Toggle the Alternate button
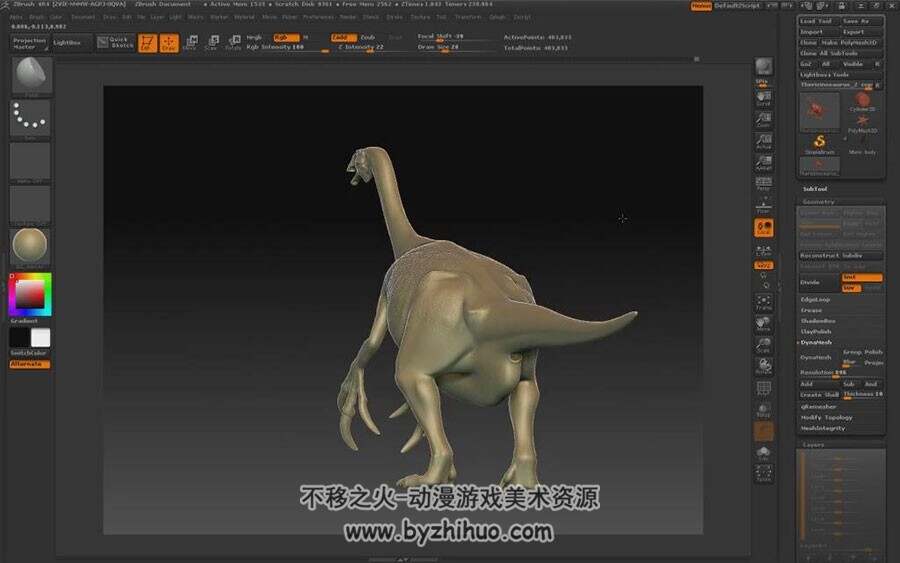 click(x=30, y=364)
